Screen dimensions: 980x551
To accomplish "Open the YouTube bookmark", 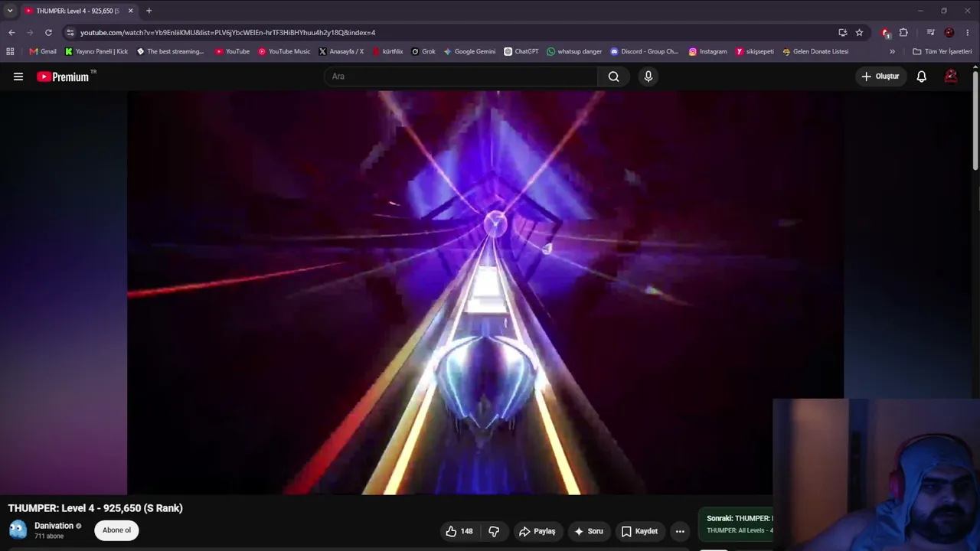I will [x=232, y=51].
